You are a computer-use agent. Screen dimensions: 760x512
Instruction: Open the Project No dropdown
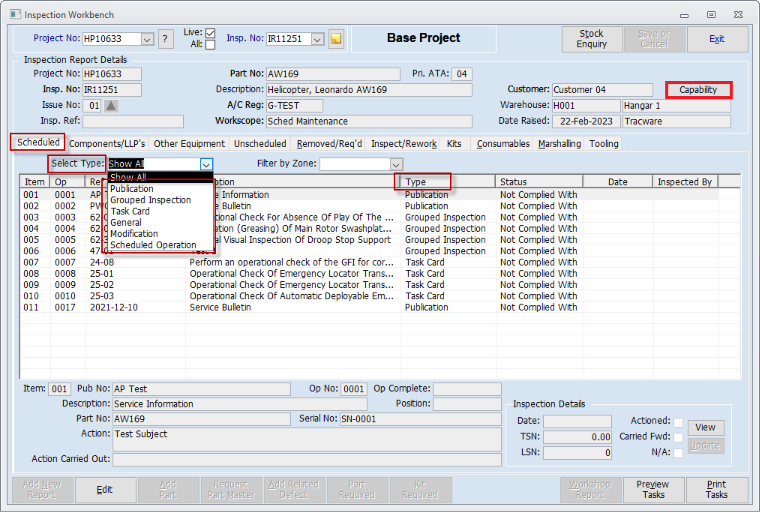(x=147, y=39)
